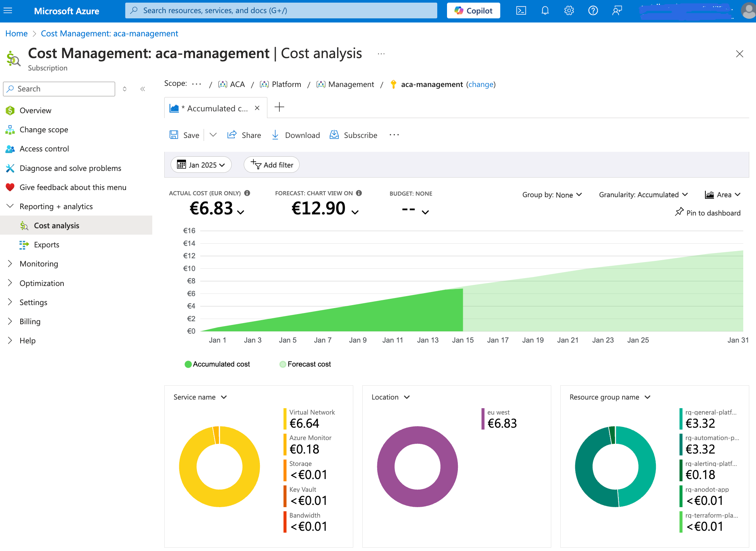Click Add filter
The width and height of the screenshot is (756, 551).
click(271, 165)
